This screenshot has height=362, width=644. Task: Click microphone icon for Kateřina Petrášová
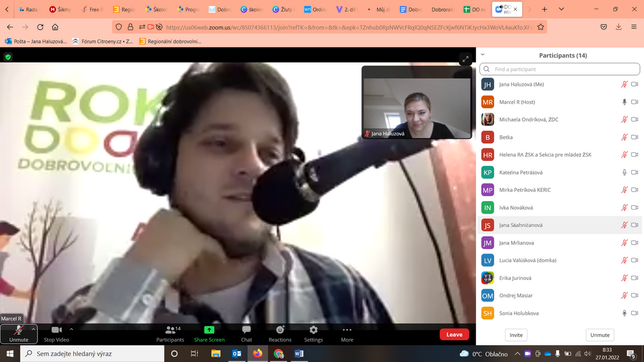point(624,172)
